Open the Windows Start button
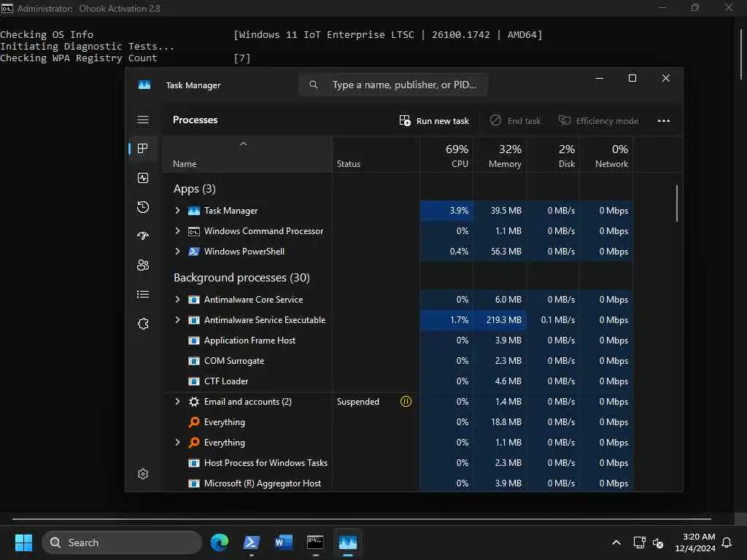The width and height of the screenshot is (747, 560). (x=24, y=542)
